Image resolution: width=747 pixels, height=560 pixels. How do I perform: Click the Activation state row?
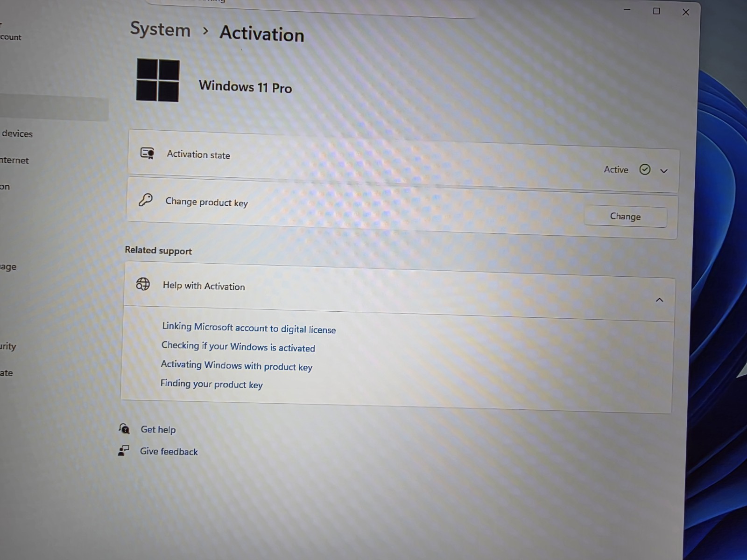tap(403, 161)
